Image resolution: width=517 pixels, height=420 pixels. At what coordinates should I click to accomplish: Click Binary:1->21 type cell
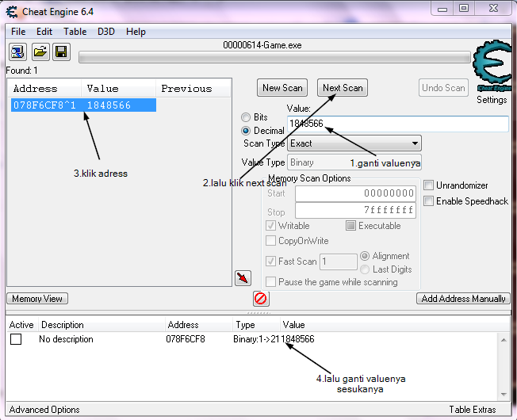pos(256,339)
